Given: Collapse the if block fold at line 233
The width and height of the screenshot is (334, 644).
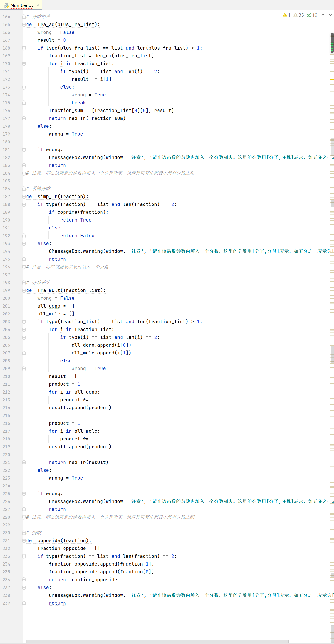Looking at the screenshot, I should [24, 556].
